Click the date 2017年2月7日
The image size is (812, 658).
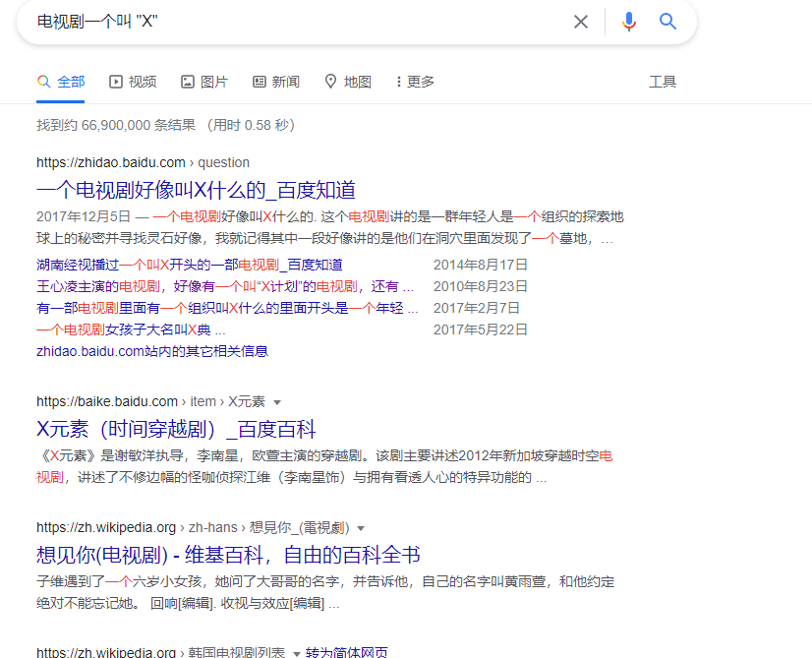tap(477, 308)
